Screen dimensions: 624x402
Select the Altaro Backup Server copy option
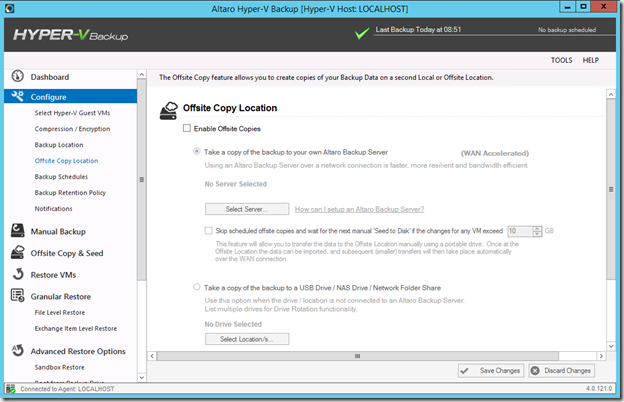(197, 152)
